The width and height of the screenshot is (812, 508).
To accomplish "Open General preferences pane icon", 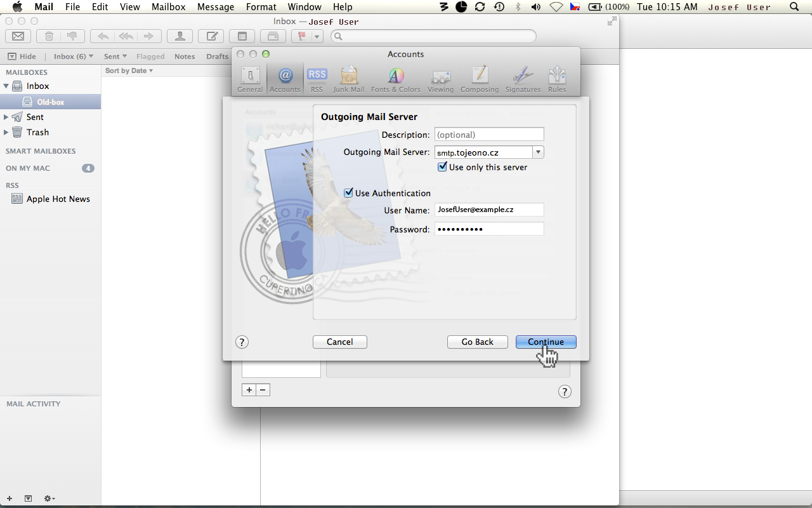I will click(x=250, y=79).
